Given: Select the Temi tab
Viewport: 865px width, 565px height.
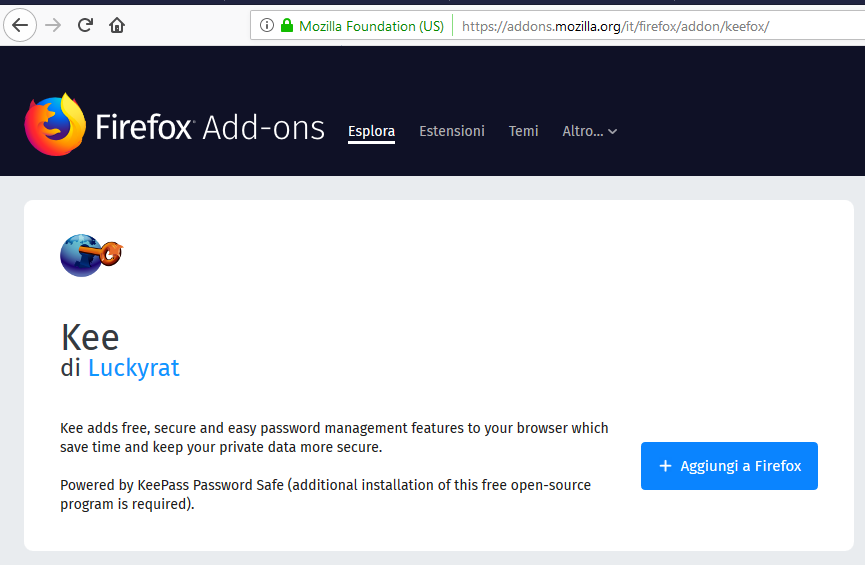Looking at the screenshot, I should (x=523, y=131).
